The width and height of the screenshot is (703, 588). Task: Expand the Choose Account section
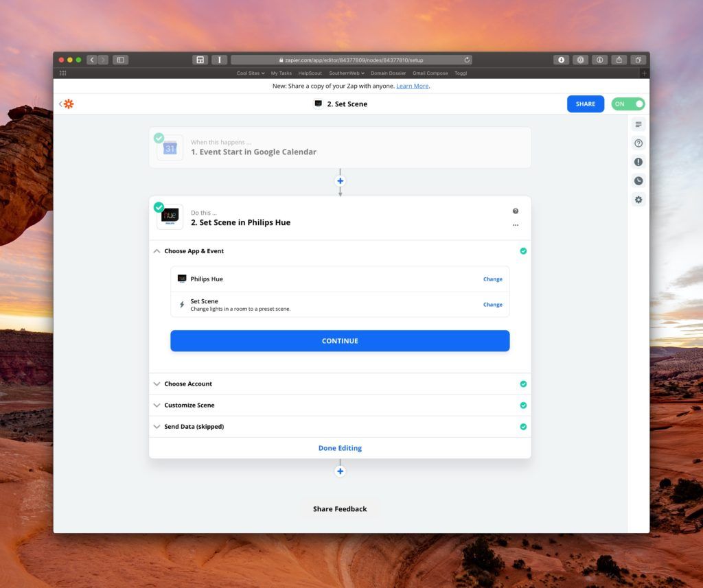pos(157,384)
